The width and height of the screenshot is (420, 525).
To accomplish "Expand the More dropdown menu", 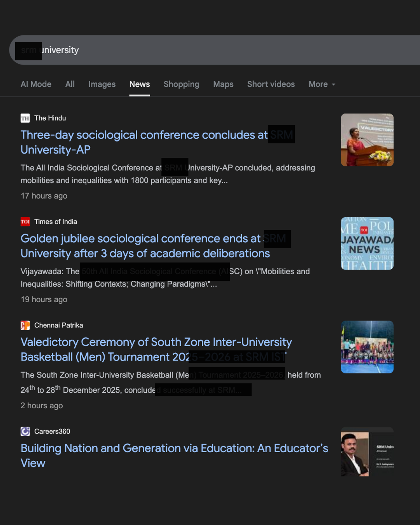I will [322, 84].
